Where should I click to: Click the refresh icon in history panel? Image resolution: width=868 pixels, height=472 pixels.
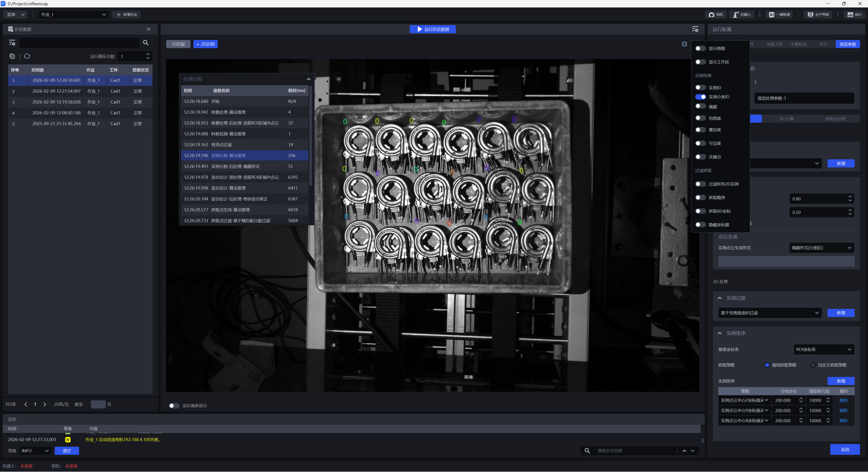(x=27, y=56)
